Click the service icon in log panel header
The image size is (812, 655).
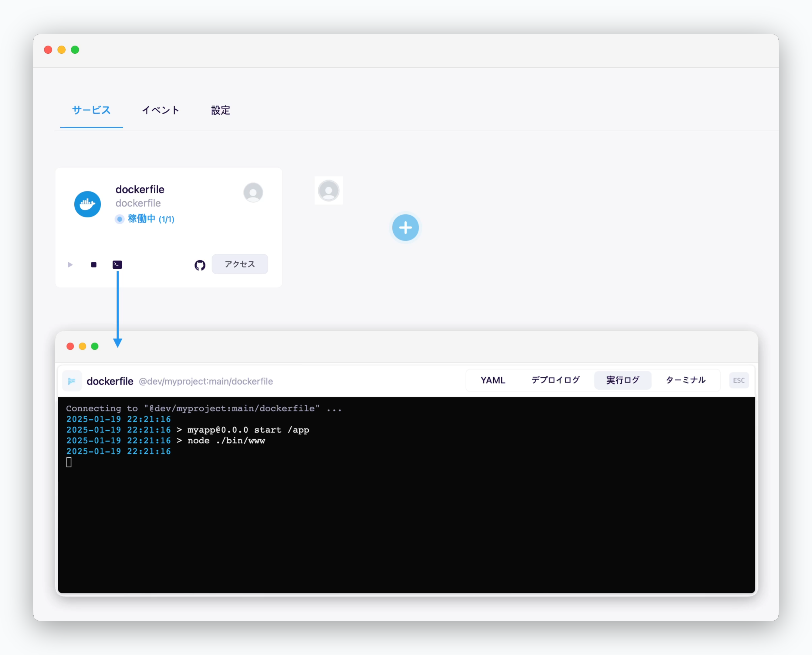click(72, 381)
